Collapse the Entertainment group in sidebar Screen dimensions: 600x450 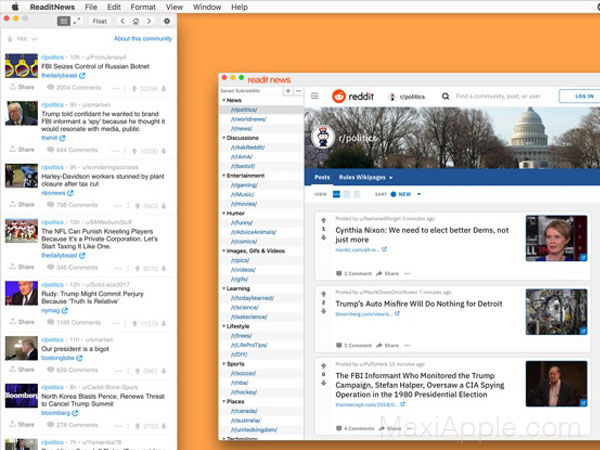(x=224, y=176)
